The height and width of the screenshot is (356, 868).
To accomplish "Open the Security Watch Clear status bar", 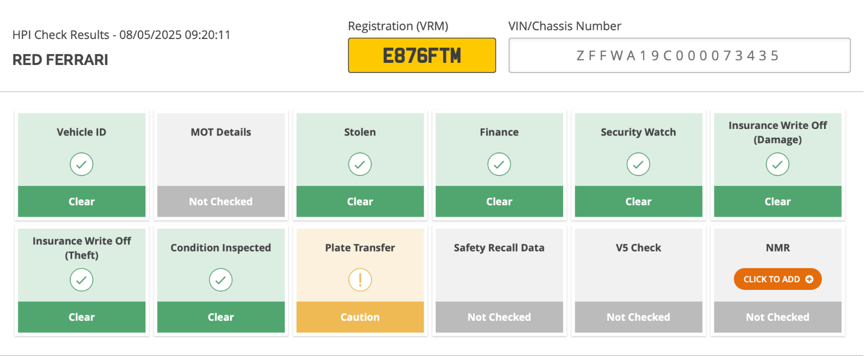I will (639, 202).
